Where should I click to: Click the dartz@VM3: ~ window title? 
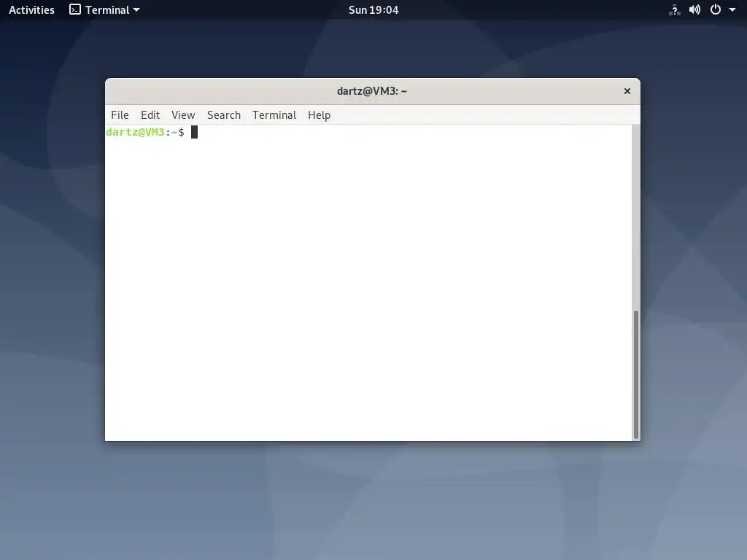(x=372, y=91)
